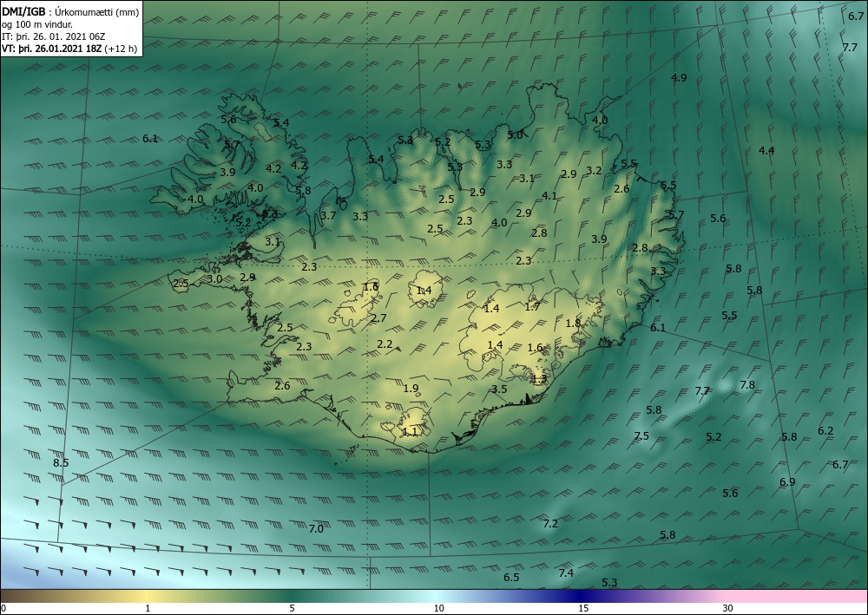Click the 3.2 value in northeast Iceland

click(x=594, y=170)
